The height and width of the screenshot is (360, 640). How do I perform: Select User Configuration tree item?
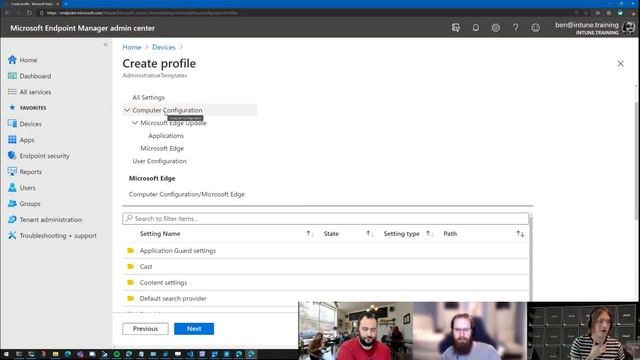pos(159,161)
